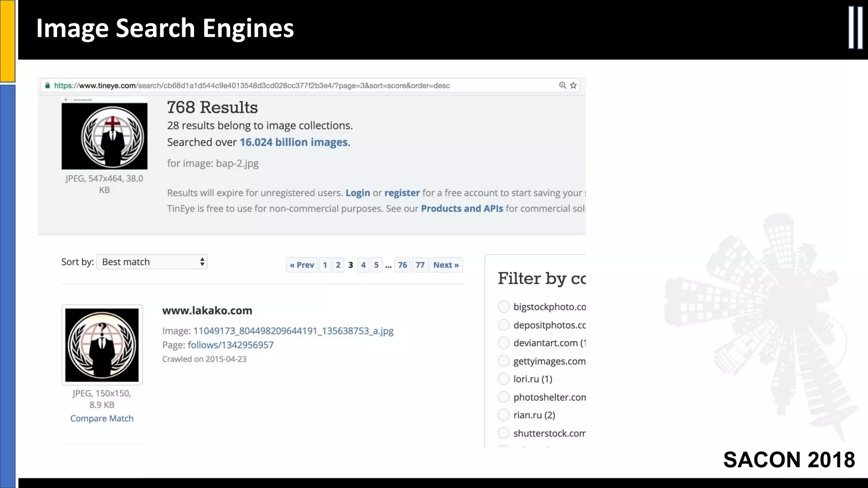Click the www.lakako.com result heading
Viewport: 868px width, 488px height.
point(207,311)
